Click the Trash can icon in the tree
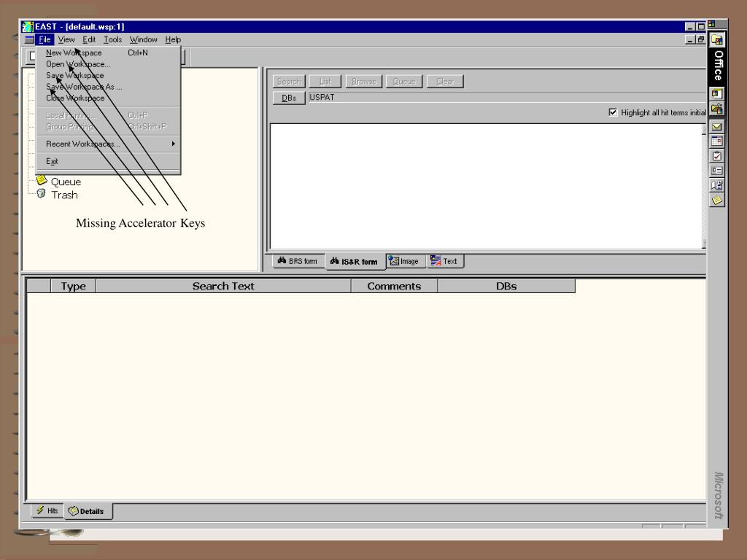The image size is (747, 560). click(42, 194)
